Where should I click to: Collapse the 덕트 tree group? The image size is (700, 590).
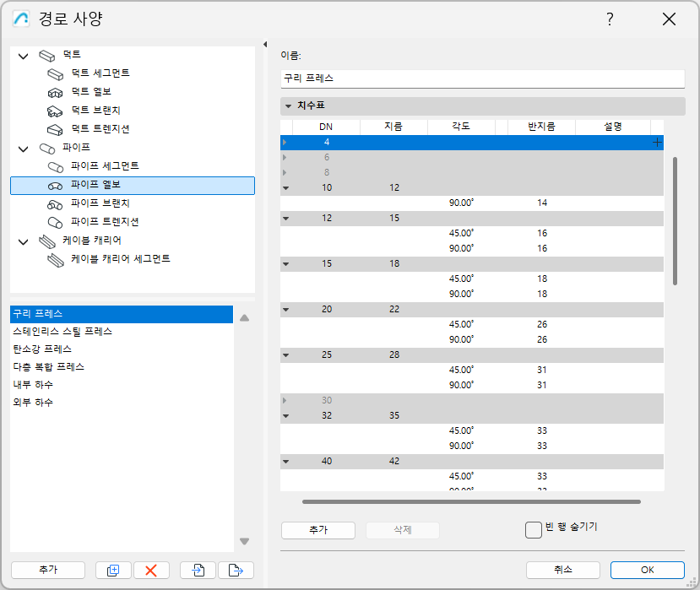(23, 55)
